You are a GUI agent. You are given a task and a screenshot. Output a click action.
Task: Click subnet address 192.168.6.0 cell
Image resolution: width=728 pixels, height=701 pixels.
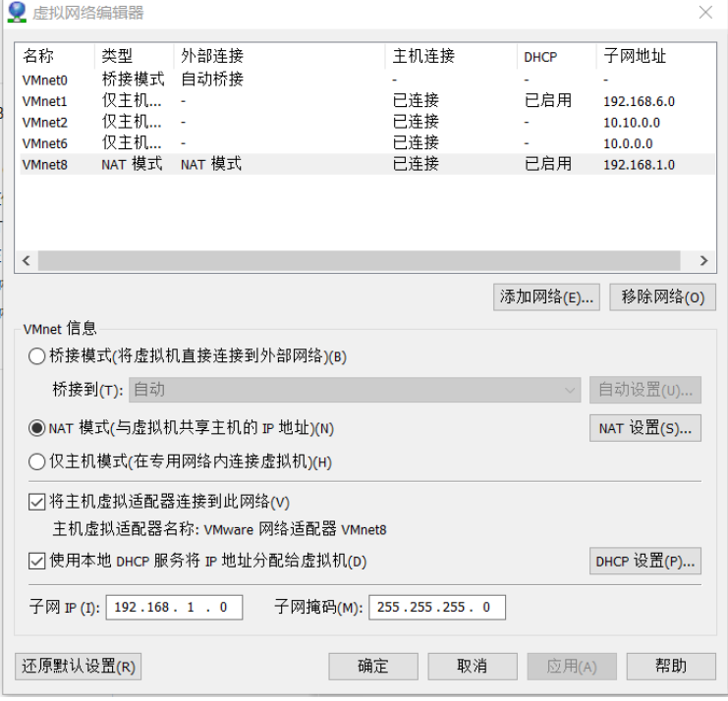point(639,101)
